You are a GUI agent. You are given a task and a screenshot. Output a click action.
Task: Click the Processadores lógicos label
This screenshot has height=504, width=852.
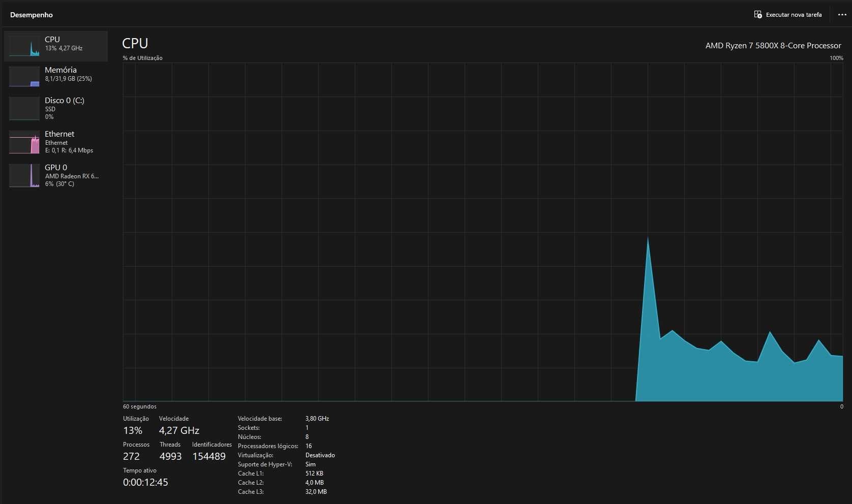[x=268, y=446]
